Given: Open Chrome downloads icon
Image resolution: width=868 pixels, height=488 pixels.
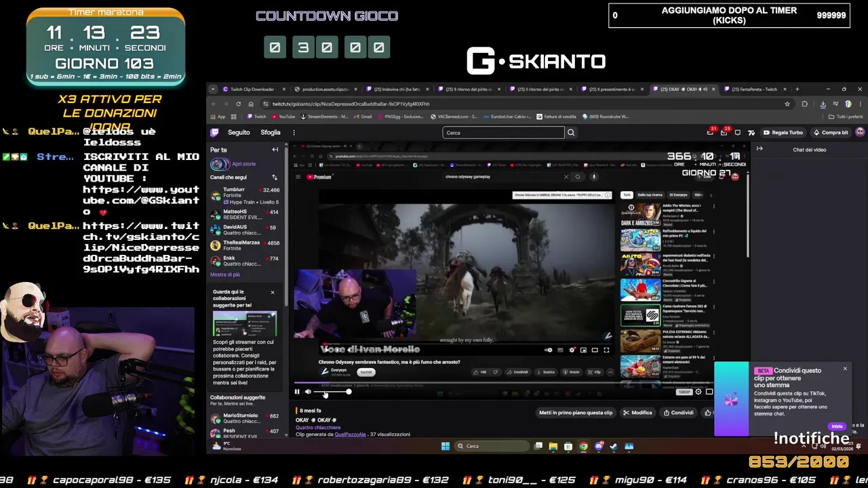Looking at the screenshot, I should pos(823,104).
